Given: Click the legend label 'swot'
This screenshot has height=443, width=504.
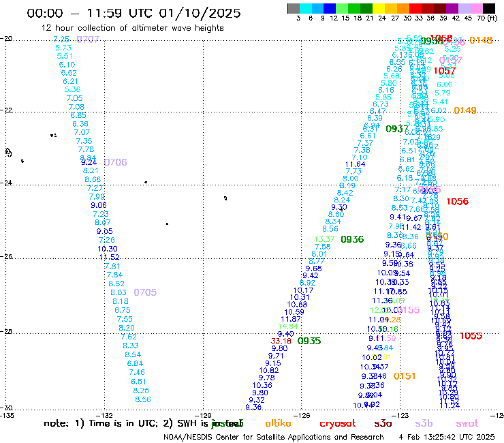Looking at the screenshot, I should coord(467,423).
